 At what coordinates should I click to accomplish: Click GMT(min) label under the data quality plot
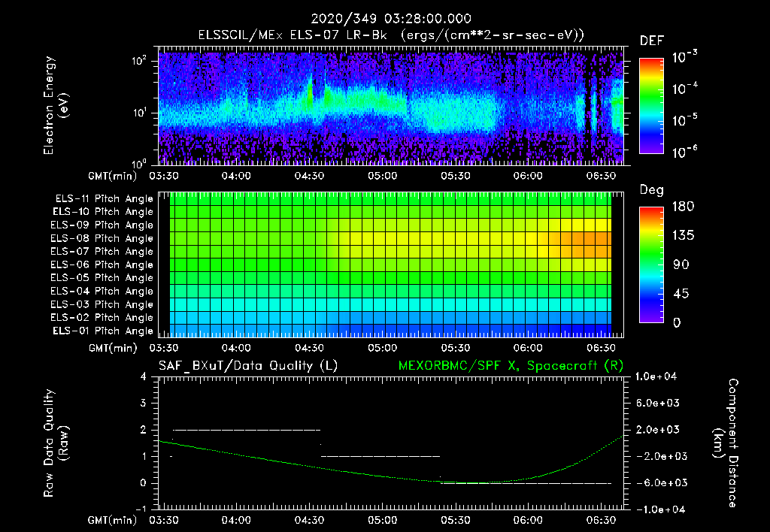tap(113, 520)
